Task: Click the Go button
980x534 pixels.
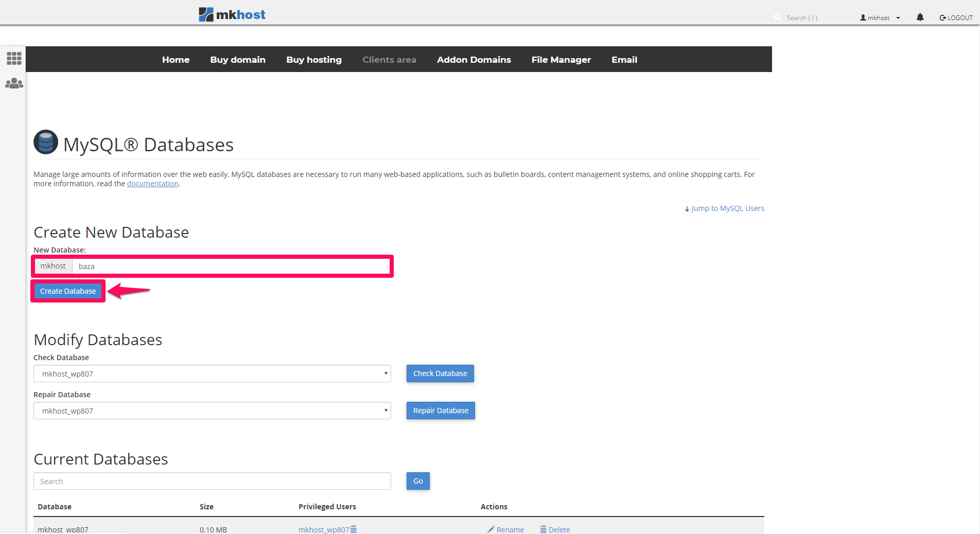Action: pos(418,481)
